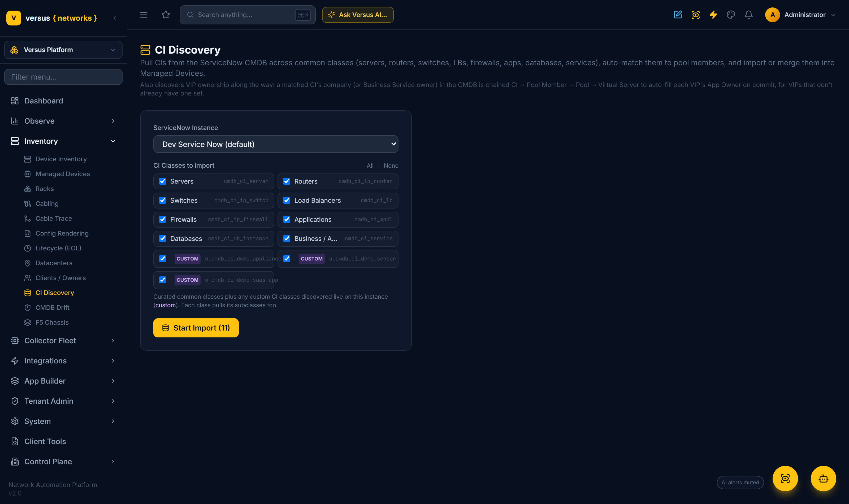Collapse sidebar with the left chevron
The width and height of the screenshot is (849, 504).
115,18
